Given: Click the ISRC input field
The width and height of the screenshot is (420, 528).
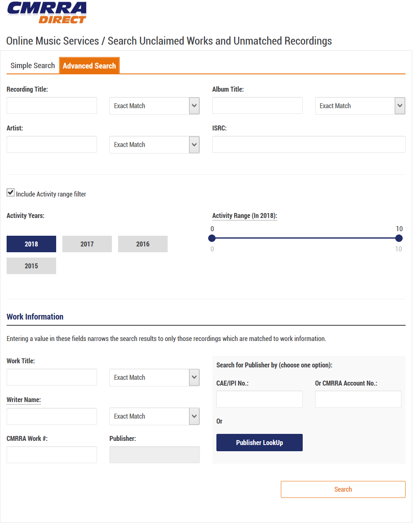Looking at the screenshot, I should click(x=308, y=144).
